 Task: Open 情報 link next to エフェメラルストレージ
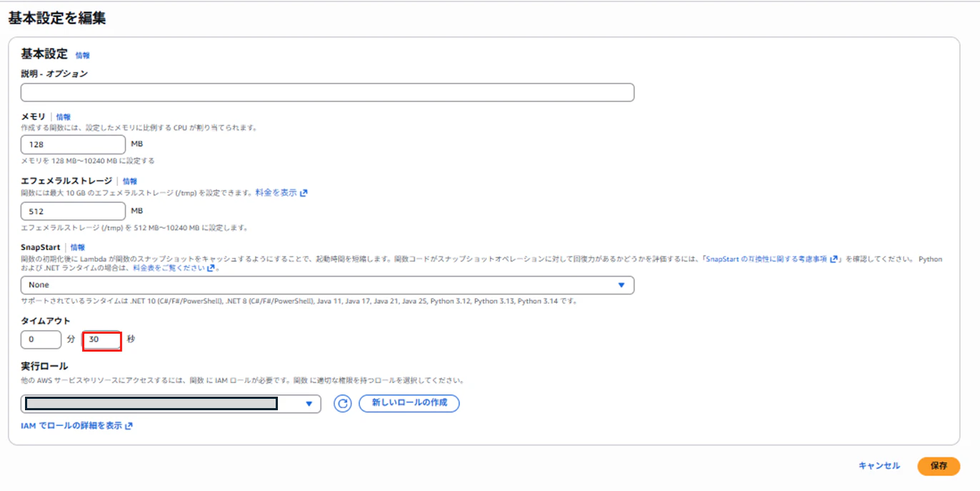129,182
